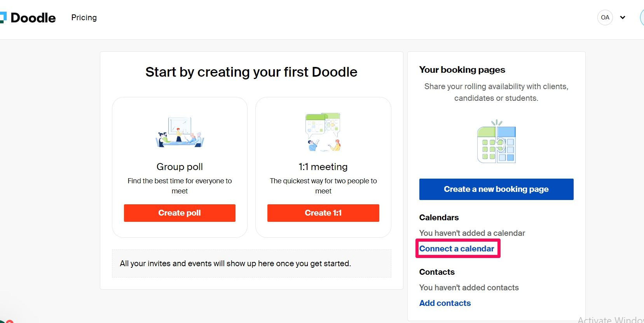Open the Pricing page
Image resolution: width=644 pixels, height=323 pixels.
(x=84, y=17)
